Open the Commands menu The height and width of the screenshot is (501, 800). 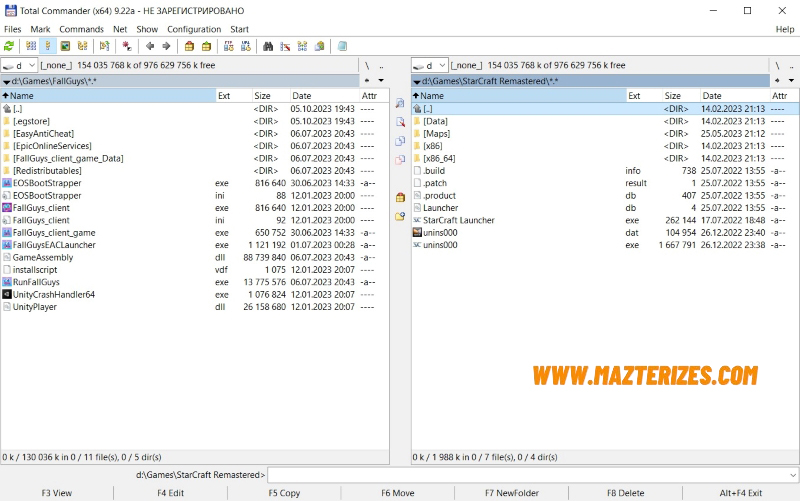tap(81, 29)
